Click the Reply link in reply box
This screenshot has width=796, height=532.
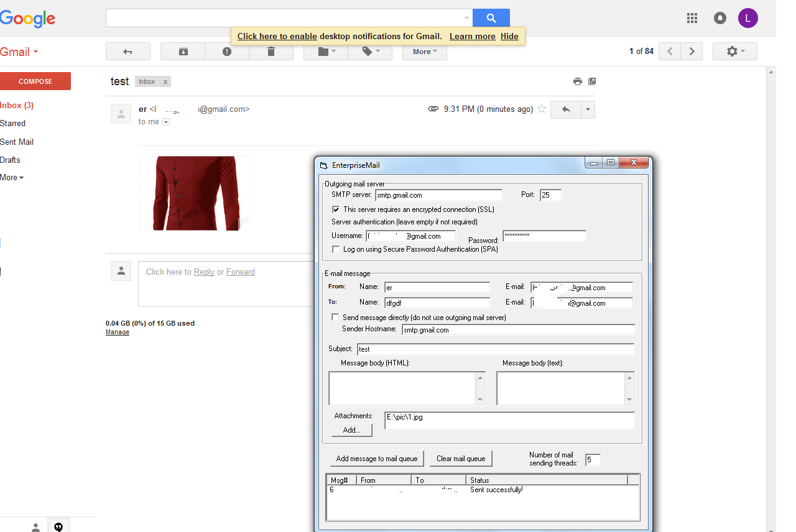click(204, 272)
